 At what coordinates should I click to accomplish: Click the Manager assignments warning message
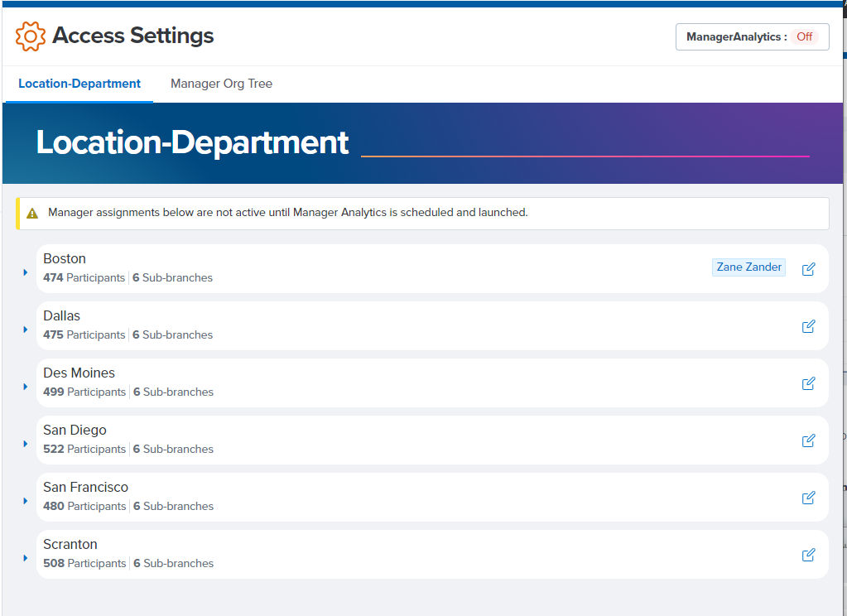click(288, 212)
